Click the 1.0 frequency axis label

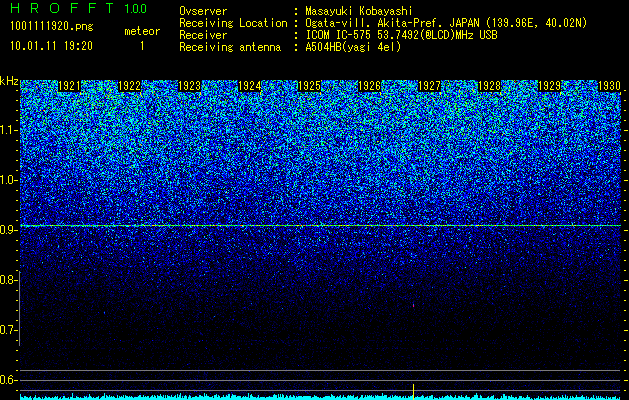(x=9, y=180)
